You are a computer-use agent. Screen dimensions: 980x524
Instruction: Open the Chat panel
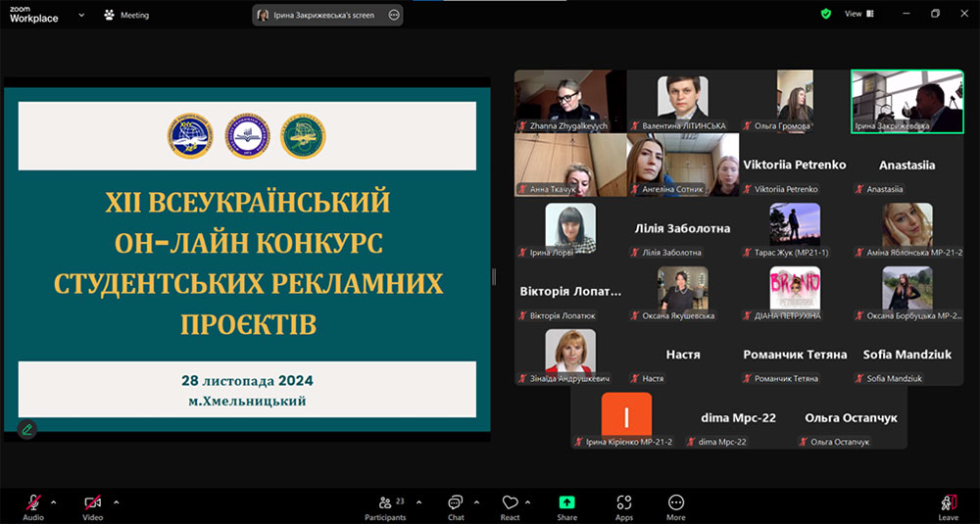point(456,503)
